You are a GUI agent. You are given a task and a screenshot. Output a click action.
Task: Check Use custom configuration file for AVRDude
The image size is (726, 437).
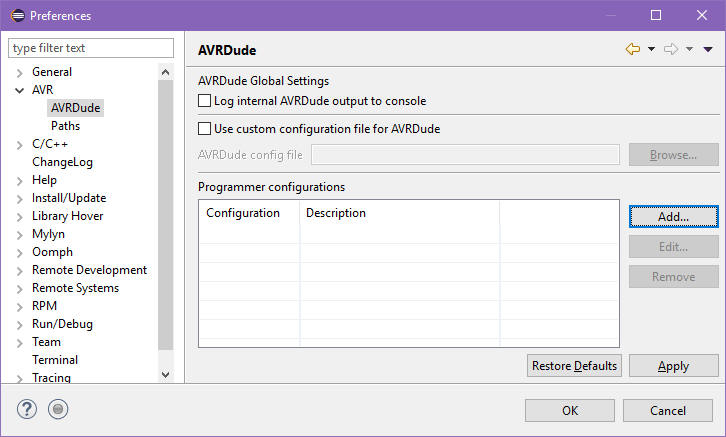tap(205, 129)
